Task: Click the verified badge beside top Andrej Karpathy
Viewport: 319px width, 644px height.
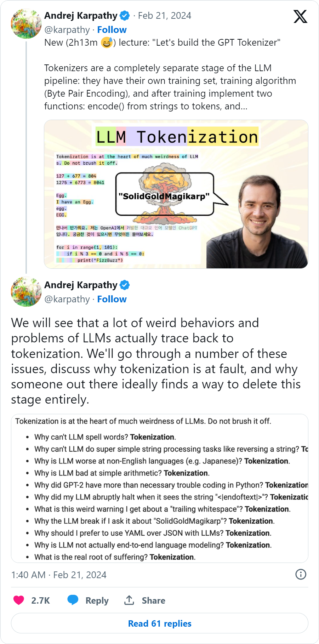Action: (x=124, y=16)
